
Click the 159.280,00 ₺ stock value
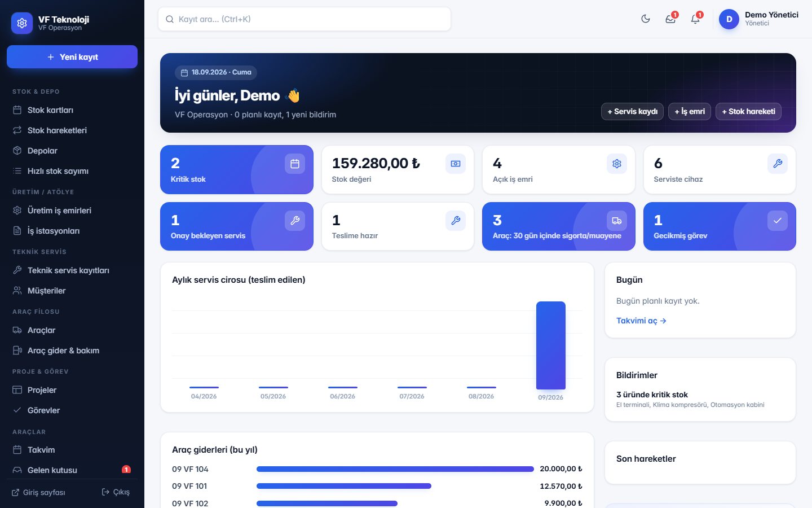(376, 163)
